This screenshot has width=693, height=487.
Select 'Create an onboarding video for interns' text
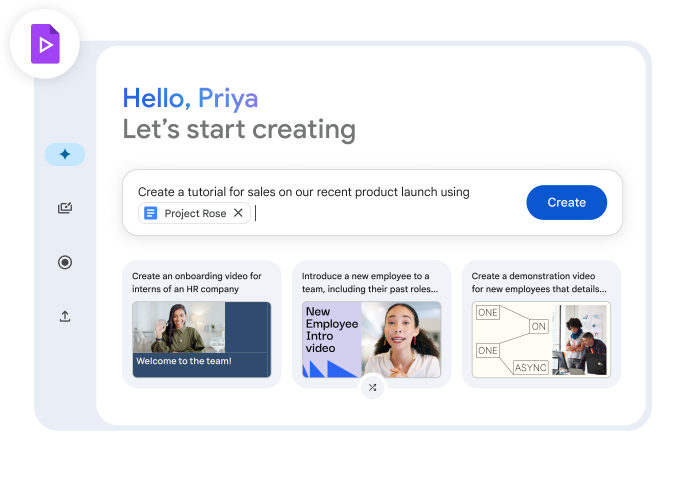click(x=197, y=282)
